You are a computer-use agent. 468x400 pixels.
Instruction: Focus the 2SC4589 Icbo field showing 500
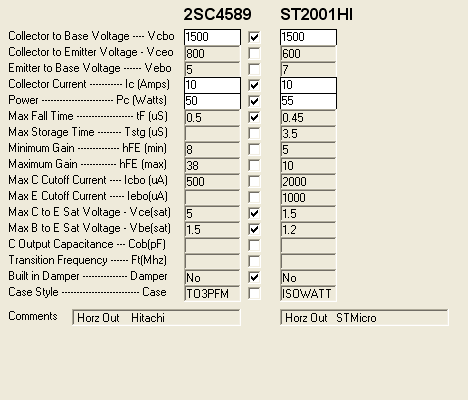212,181
